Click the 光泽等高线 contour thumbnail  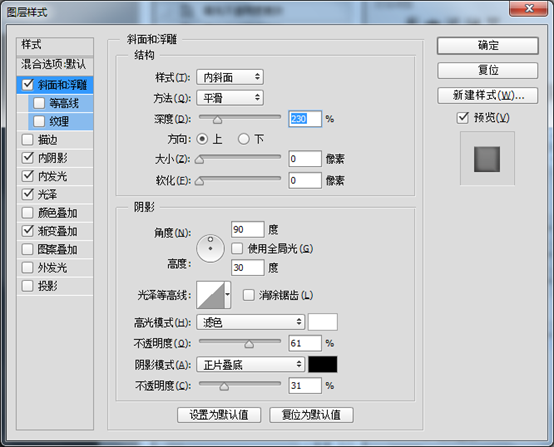(x=211, y=295)
